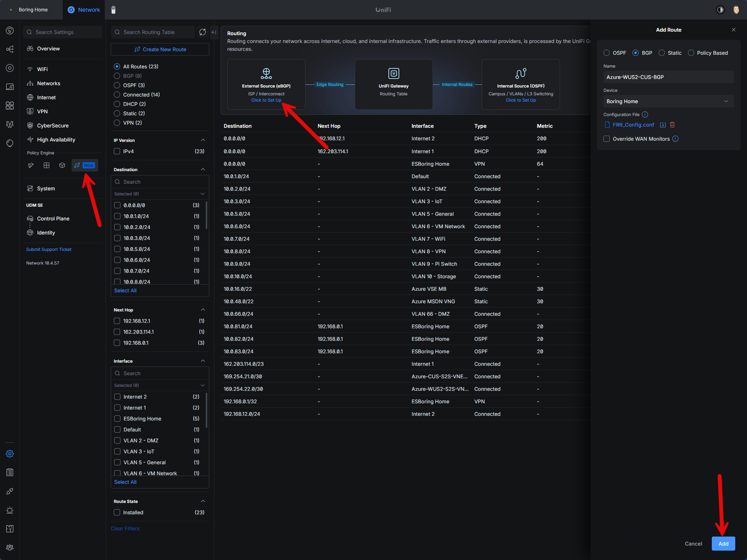Click the External Source eBGP globe icon
Screen dimensions: 747x560
pyautogui.click(x=266, y=73)
